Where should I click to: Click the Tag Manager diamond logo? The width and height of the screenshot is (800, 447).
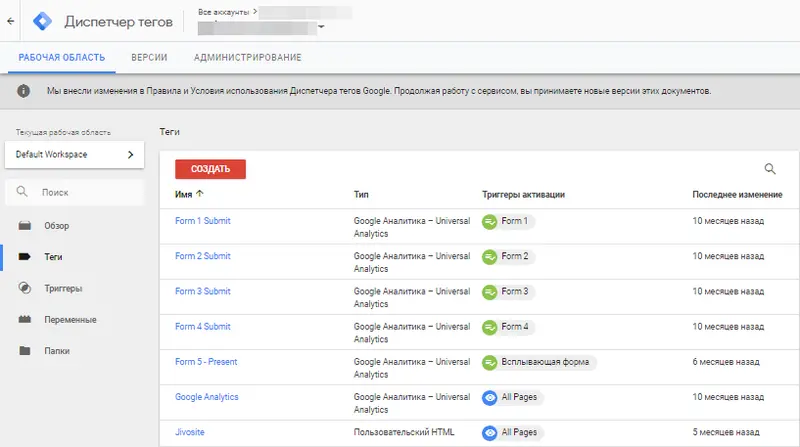point(42,21)
